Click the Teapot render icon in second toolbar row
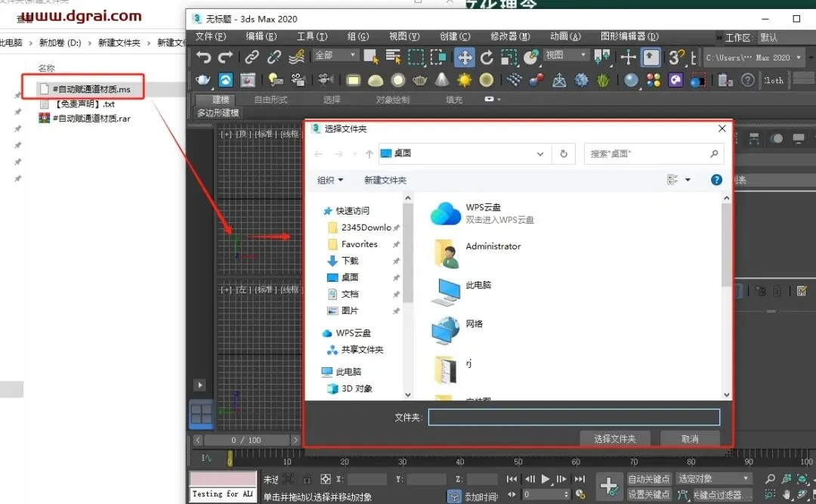816x504 pixels. [x=203, y=79]
